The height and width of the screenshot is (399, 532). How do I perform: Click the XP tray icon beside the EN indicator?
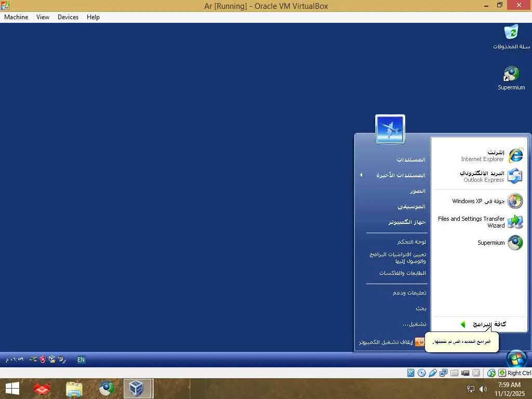(62, 360)
